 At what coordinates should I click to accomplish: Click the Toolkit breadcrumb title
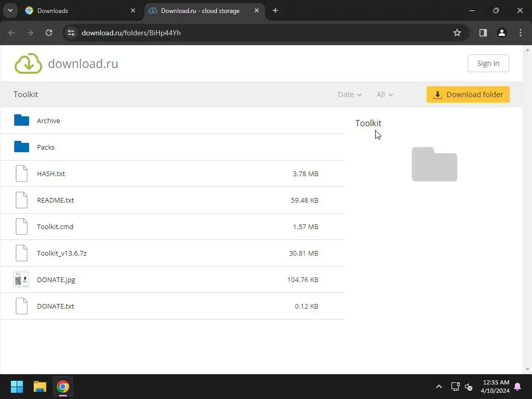[26, 95]
